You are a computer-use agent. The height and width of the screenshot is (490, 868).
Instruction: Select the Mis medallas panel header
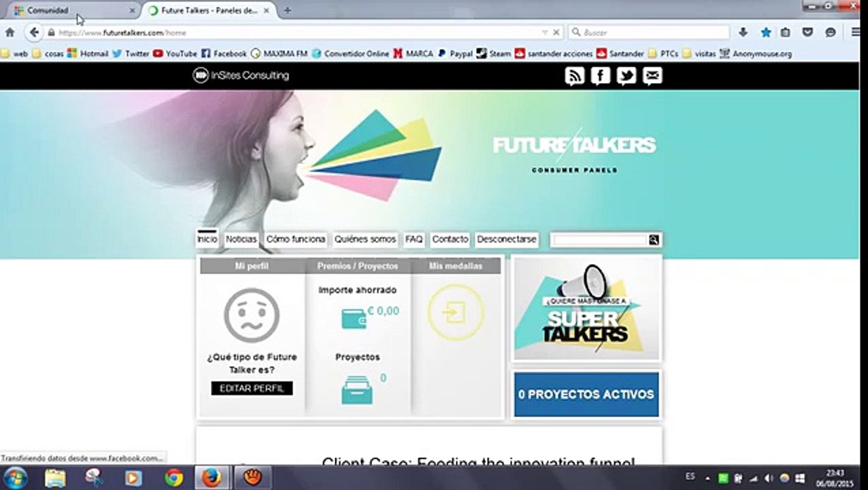(x=456, y=266)
